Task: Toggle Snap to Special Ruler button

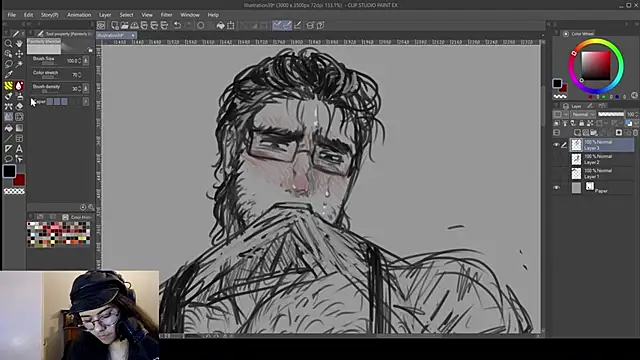Action: tap(287, 25)
